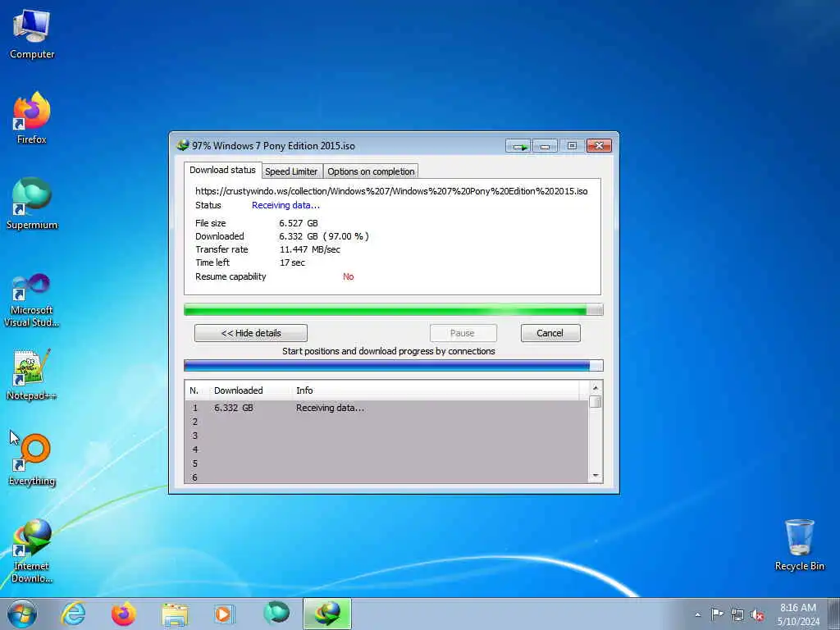This screenshot has height=630, width=840.
Task: Minimize the download dialog
Action: tap(545, 146)
